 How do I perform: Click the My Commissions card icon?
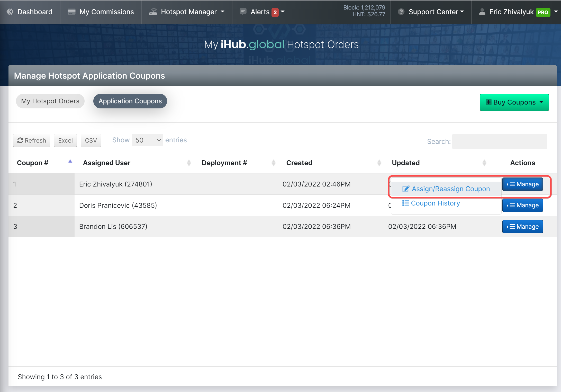[x=71, y=12]
